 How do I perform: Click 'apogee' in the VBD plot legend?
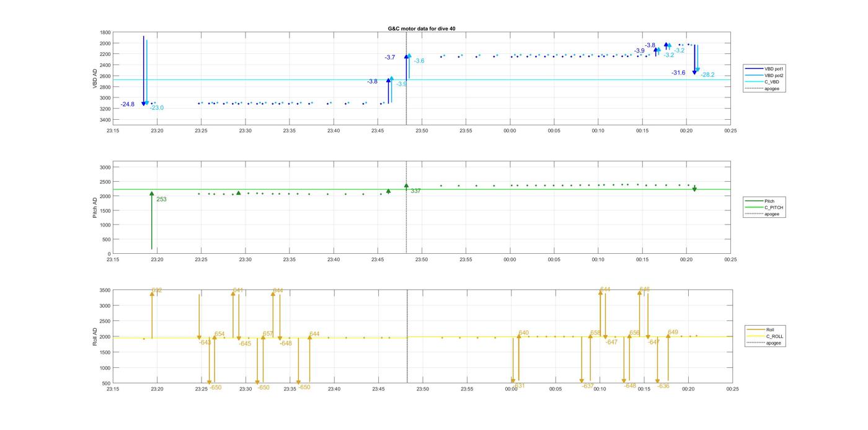coord(771,88)
